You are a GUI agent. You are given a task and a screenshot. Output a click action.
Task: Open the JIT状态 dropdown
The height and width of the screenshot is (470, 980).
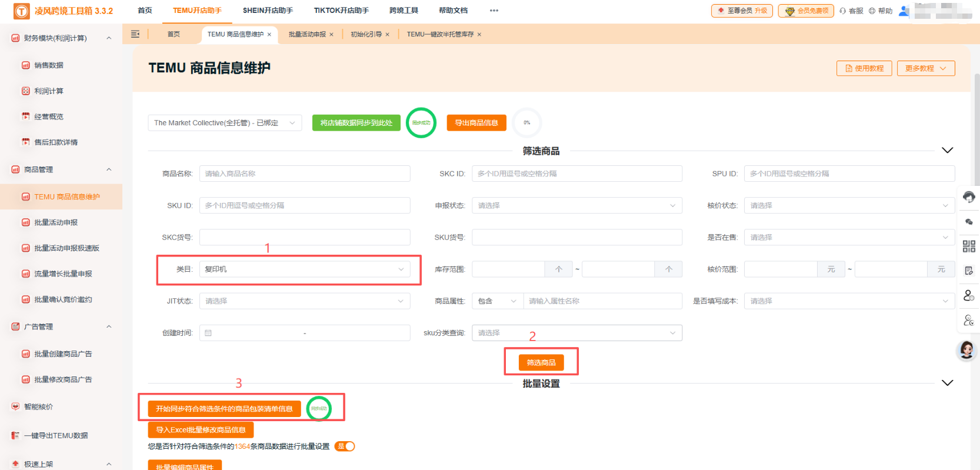point(305,301)
